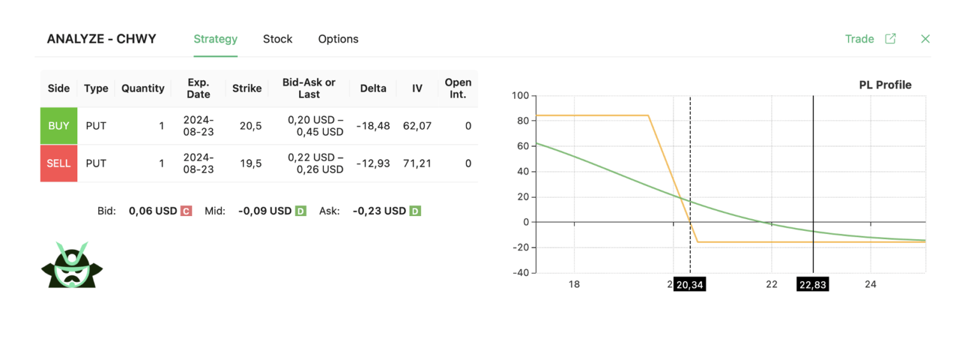Image resolution: width=980 pixels, height=348 pixels.
Task: Click the green D badge beside Mid
Action: [301, 211]
